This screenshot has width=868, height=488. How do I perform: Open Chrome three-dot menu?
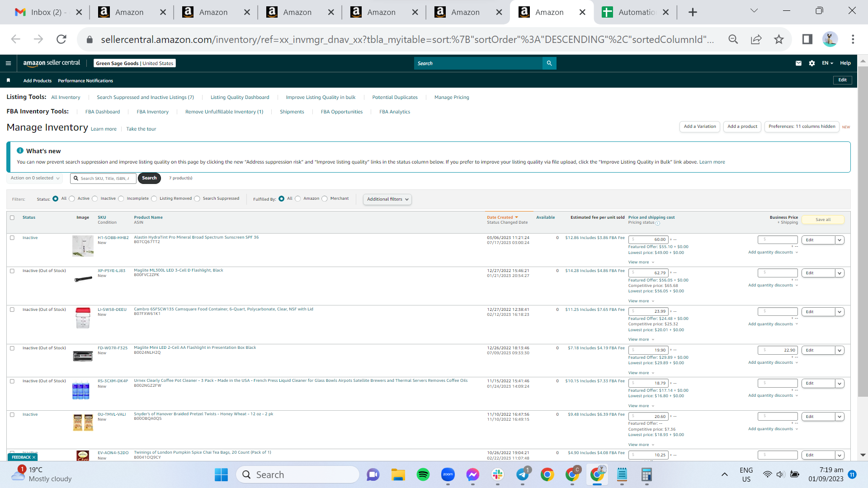(853, 39)
